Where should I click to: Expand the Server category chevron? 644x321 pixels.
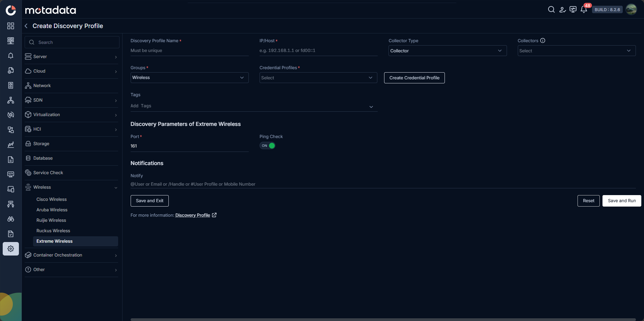(116, 57)
